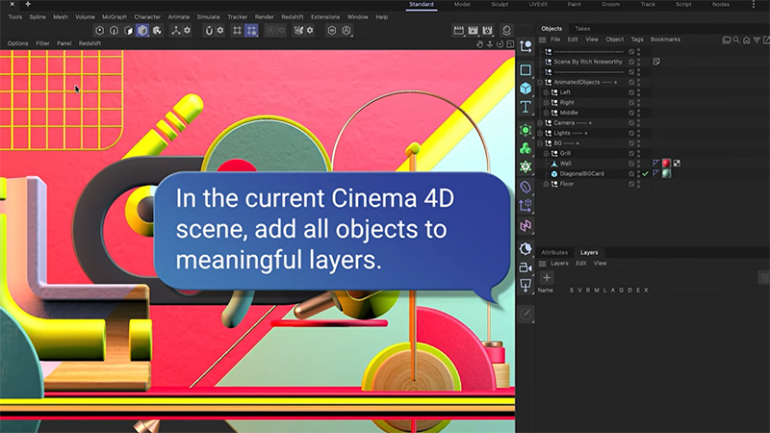
Task: Add a Camera object from side palette
Action: click(x=525, y=268)
